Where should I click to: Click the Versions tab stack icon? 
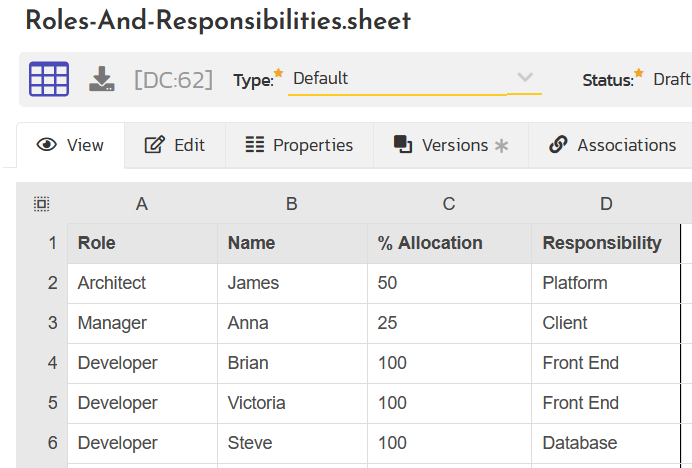(x=403, y=145)
